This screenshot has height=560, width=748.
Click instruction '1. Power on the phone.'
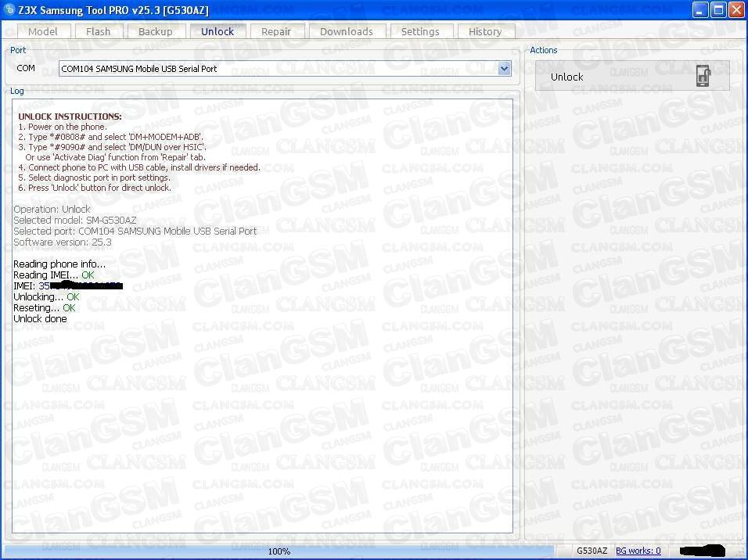pyautogui.click(x=63, y=127)
